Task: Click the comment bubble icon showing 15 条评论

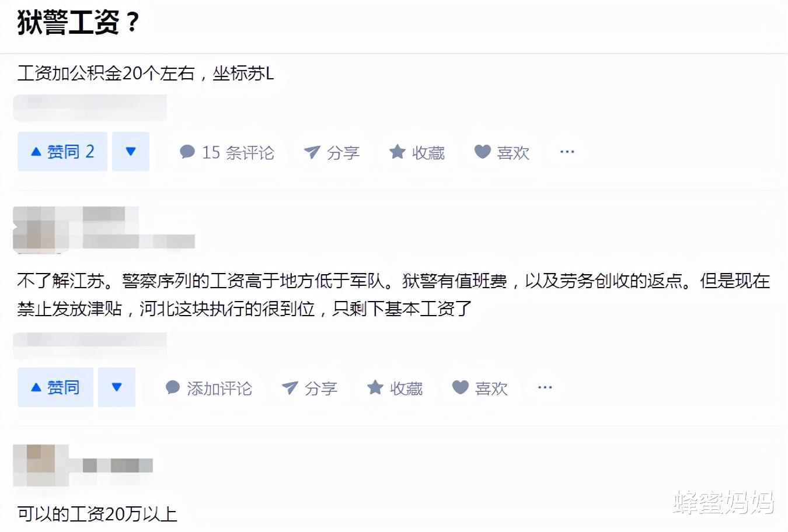Action: click(x=187, y=152)
